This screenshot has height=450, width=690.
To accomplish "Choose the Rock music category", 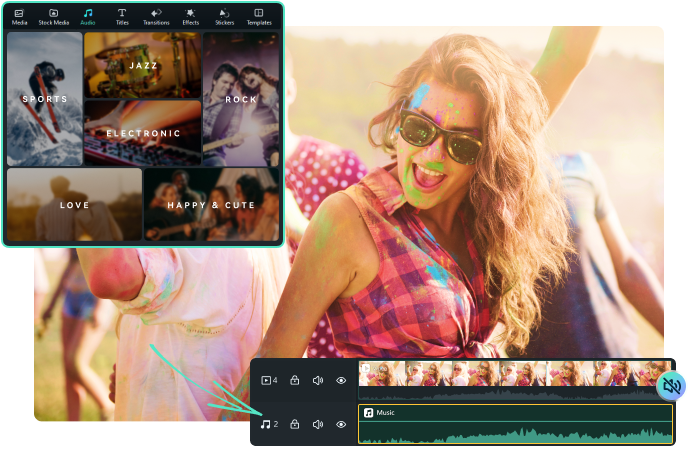I will [241, 99].
